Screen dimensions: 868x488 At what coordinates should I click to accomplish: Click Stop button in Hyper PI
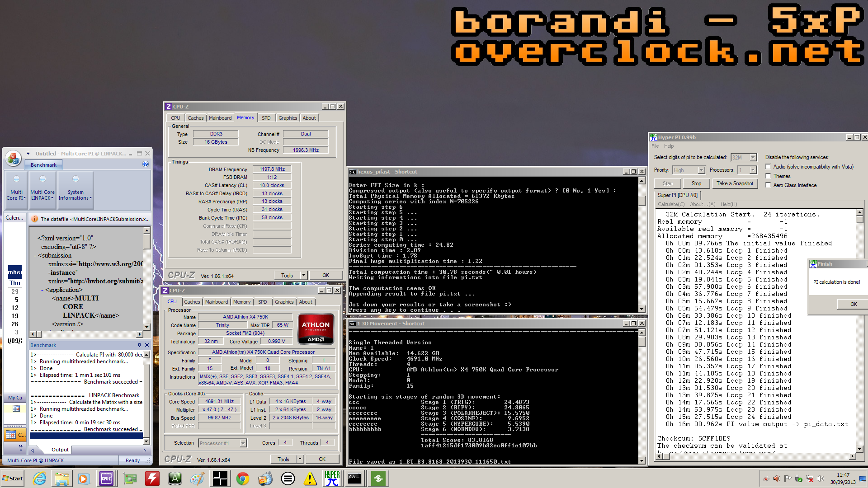click(x=696, y=183)
